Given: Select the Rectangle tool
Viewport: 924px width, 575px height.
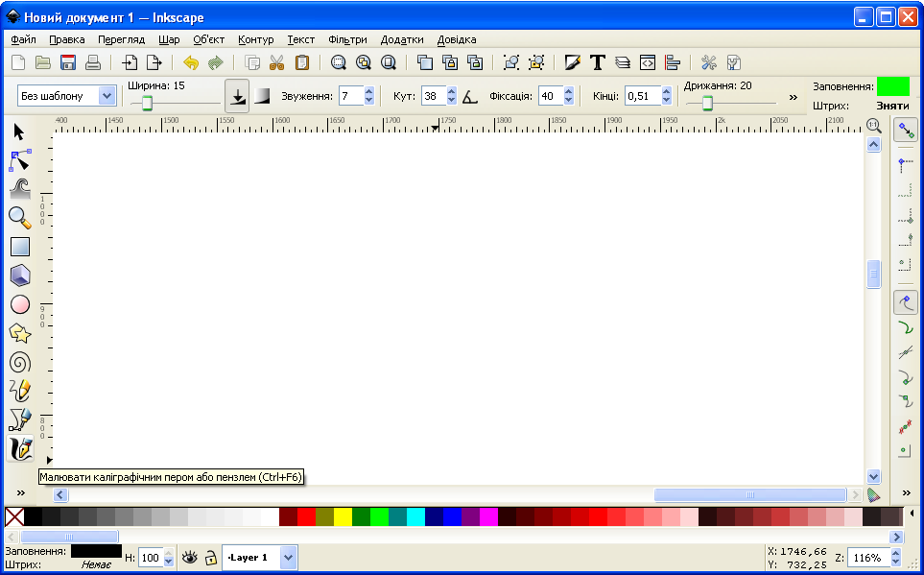Looking at the screenshot, I should 20,247.
